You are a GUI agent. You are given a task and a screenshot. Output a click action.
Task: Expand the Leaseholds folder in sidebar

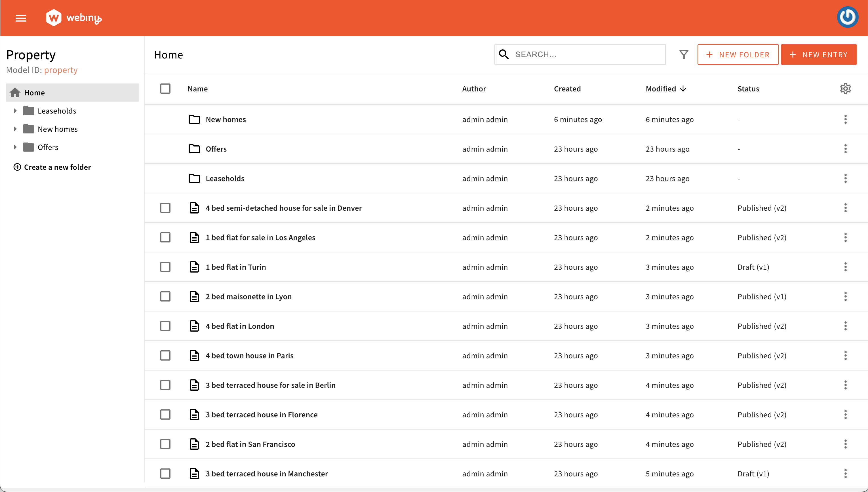(15, 111)
